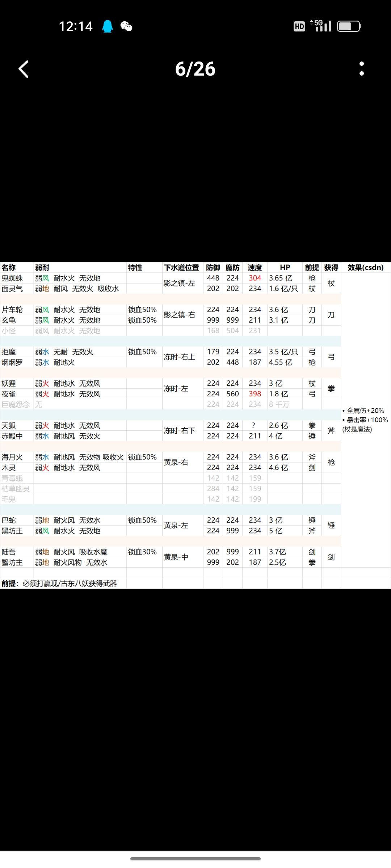
Task: Open the three-dot more options menu
Action: tap(361, 69)
